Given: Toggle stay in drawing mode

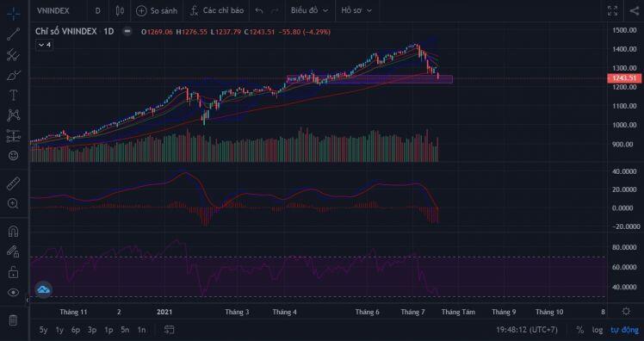Looking at the screenshot, I should click(13, 251).
